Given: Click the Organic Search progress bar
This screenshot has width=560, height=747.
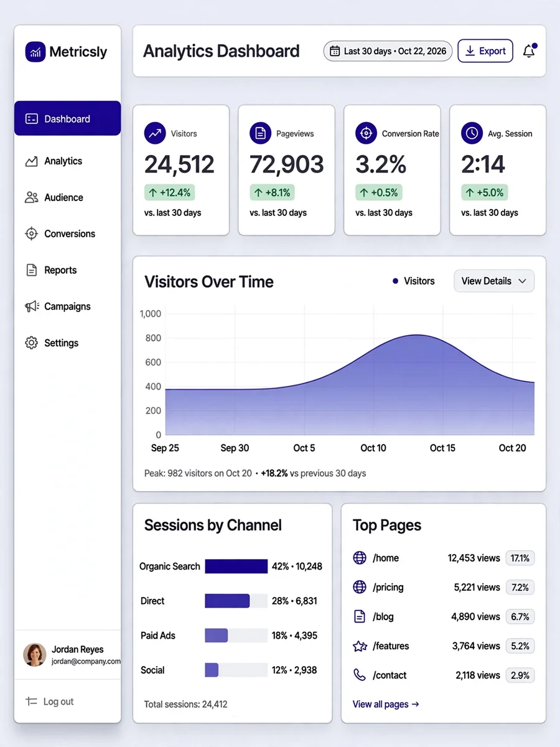Looking at the screenshot, I should (236, 566).
